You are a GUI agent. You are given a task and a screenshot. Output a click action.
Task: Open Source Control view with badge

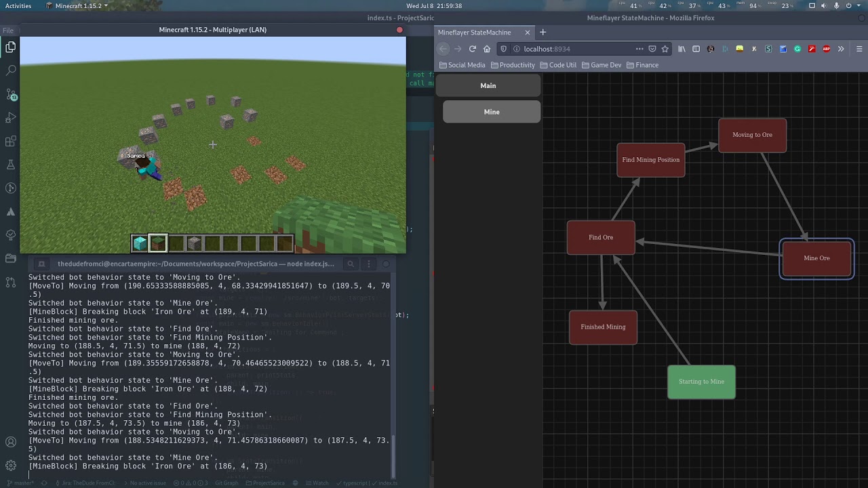coord(10,94)
